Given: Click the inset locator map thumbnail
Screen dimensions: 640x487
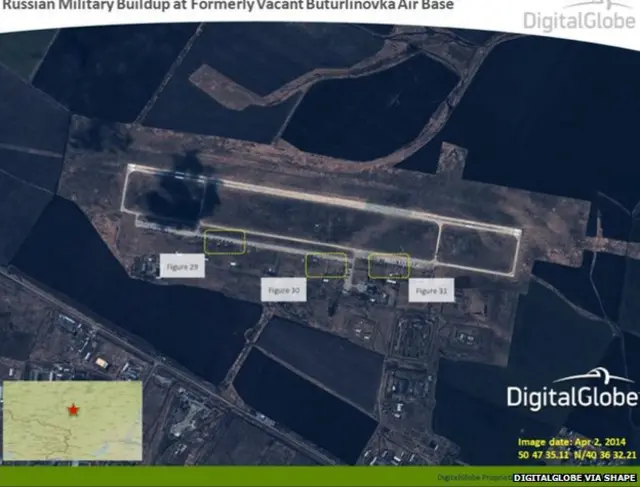Looking at the screenshot, I should [70, 422].
